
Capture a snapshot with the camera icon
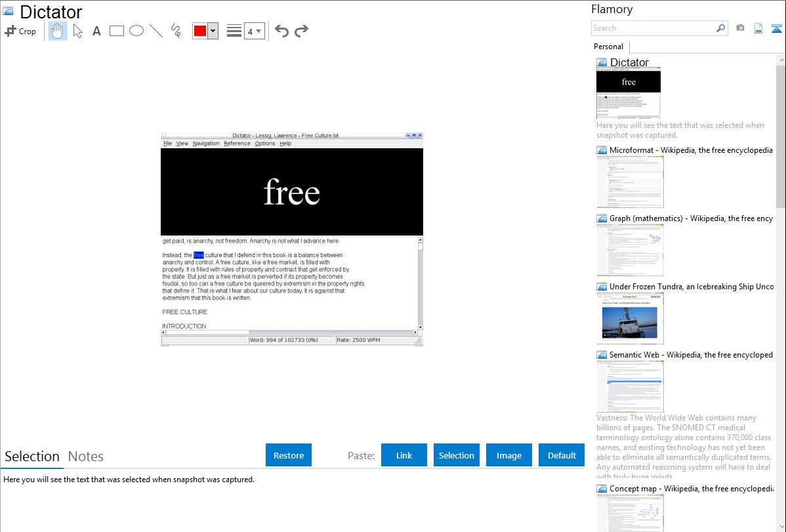tap(740, 28)
